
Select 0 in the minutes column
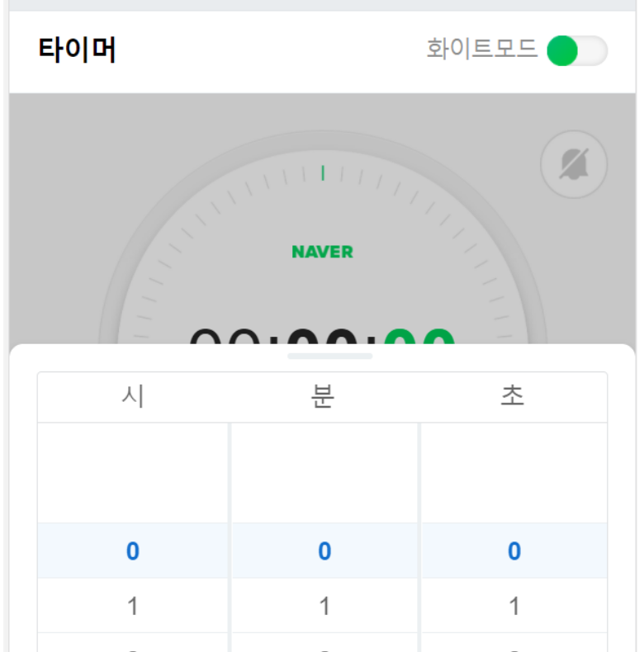point(324,550)
